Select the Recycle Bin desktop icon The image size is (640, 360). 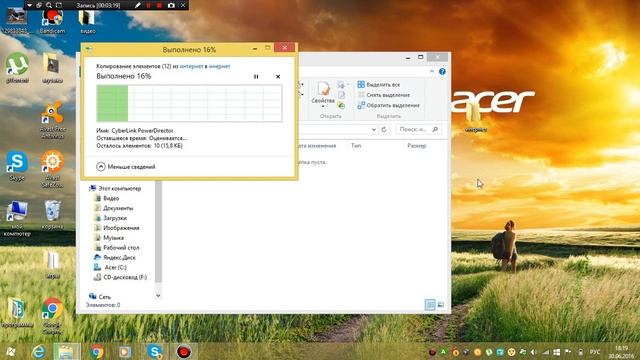(x=52, y=214)
